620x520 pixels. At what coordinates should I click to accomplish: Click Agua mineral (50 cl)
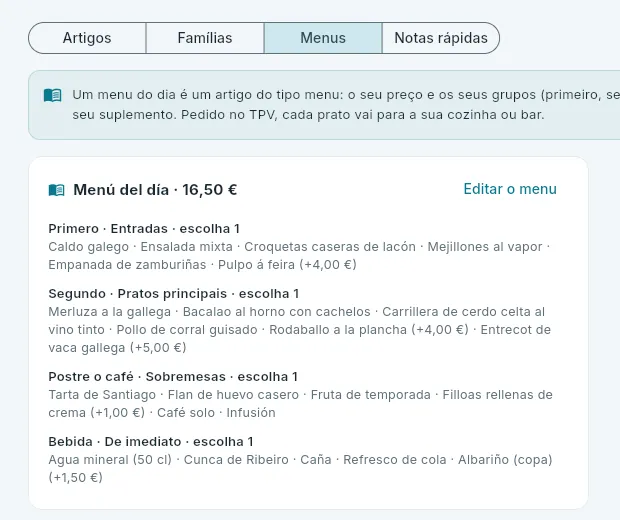click(110, 460)
